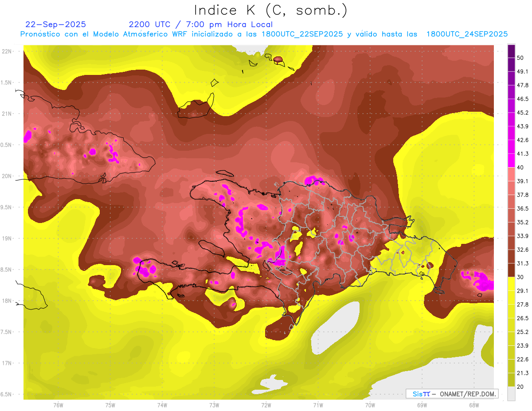Click the legend value '47.8'
Image resolution: width=532 pixels, height=411 pixels.
click(523, 86)
